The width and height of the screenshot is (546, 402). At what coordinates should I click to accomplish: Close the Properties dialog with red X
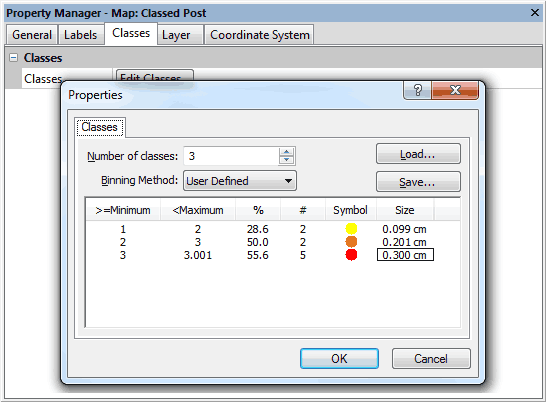click(x=455, y=91)
